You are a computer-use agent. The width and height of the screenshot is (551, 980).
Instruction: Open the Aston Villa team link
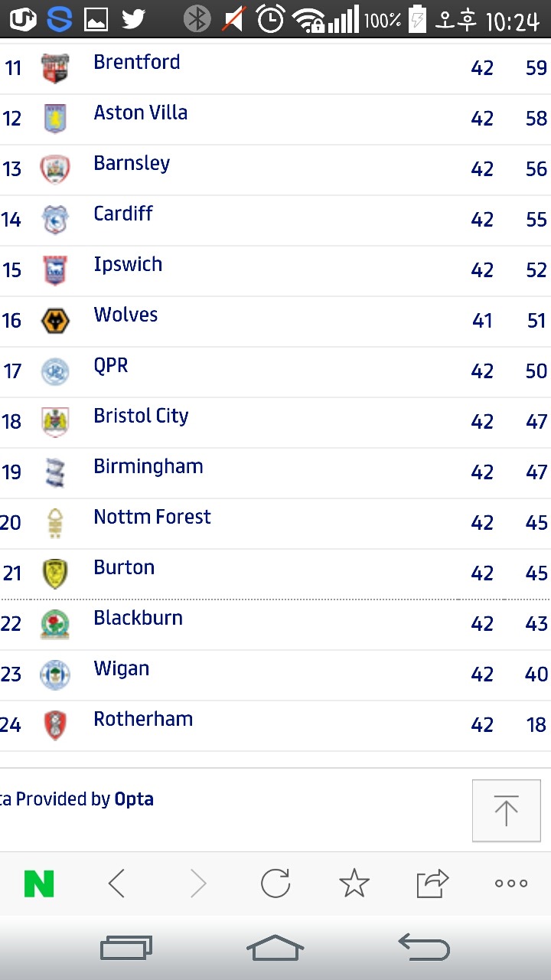[x=141, y=113]
